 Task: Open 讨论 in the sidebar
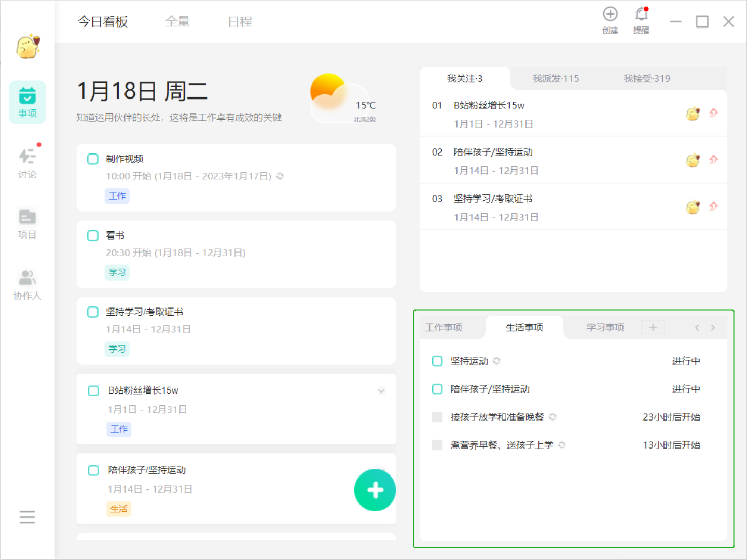click(x=27, y=162)
